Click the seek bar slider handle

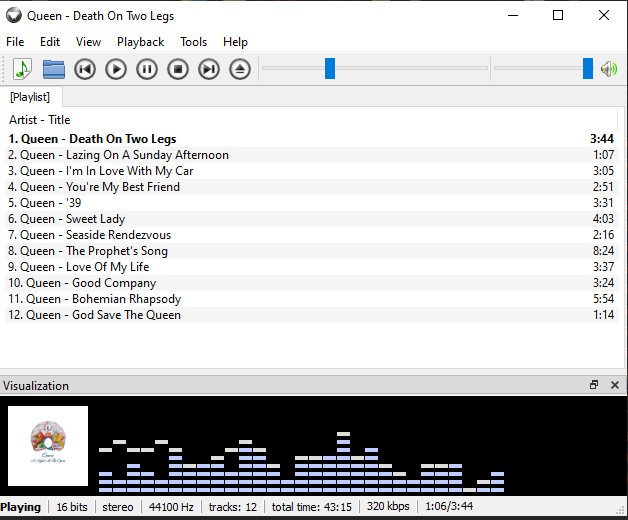coord(330,69)
